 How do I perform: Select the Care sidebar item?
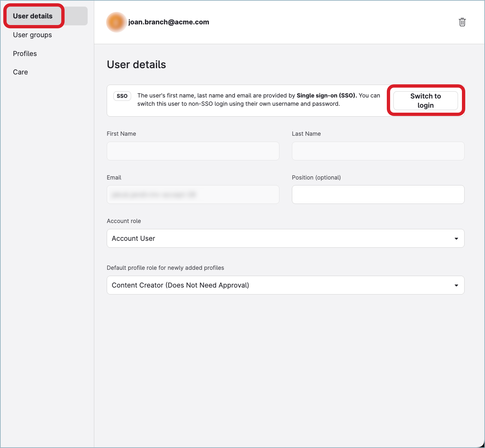[20, 72]
